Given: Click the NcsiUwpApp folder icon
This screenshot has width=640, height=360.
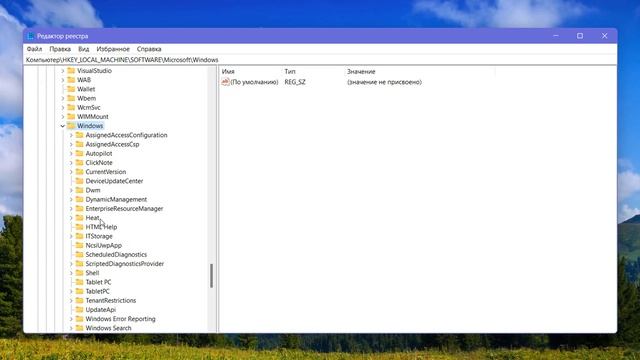Looking at the screenshot, I should tap(80, 245).
